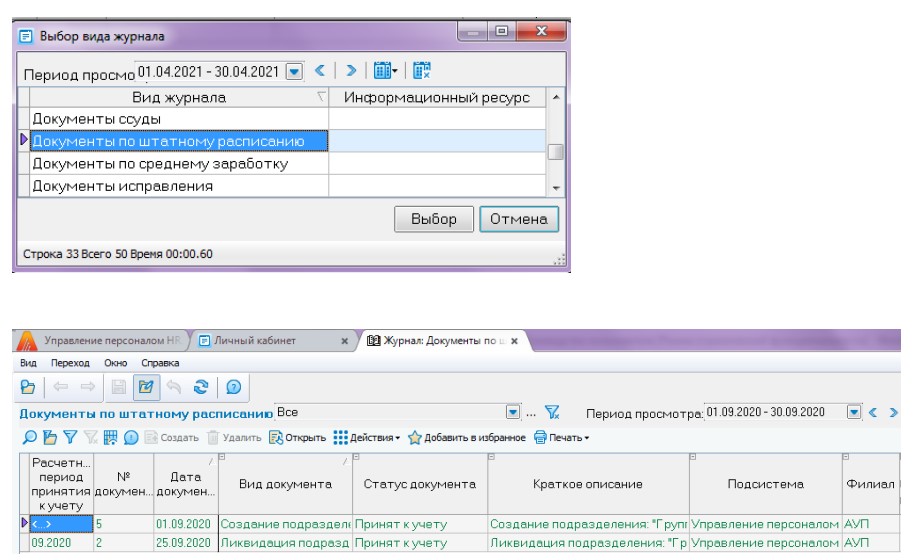919x560 pixels.
Task: Open the Все filter dropdown arrow
Action: click(513, 412)
